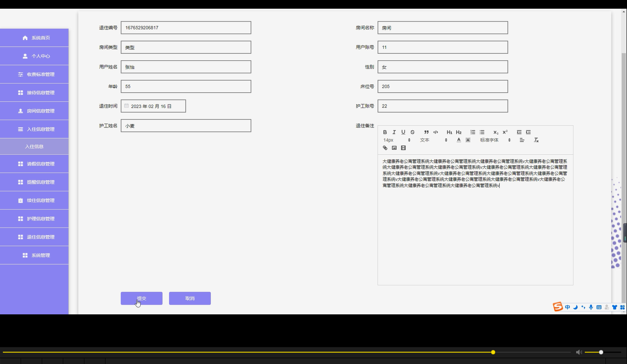Expand 接待信息管理 menu
Image resolution: width=627 pixels, height=364 pixels.
34,93
